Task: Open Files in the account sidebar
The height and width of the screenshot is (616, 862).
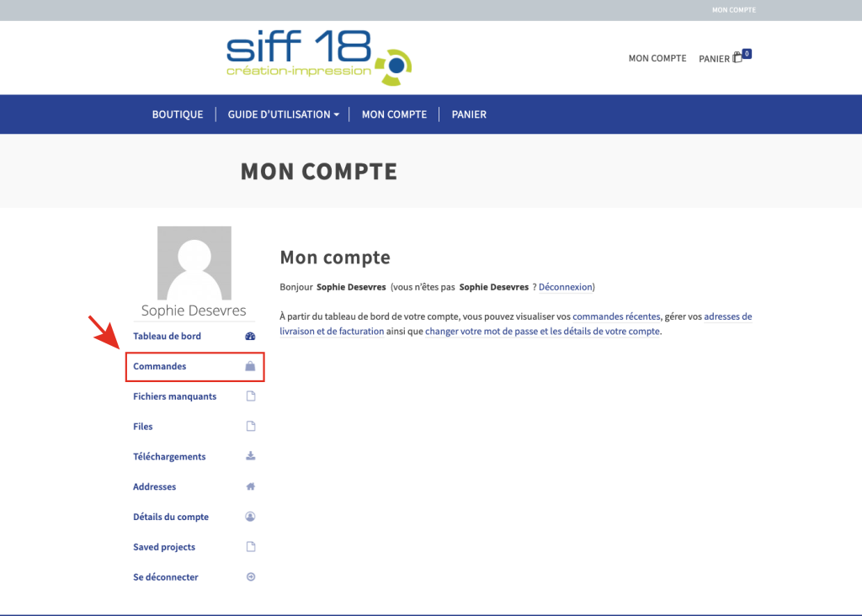Action: 143,427
